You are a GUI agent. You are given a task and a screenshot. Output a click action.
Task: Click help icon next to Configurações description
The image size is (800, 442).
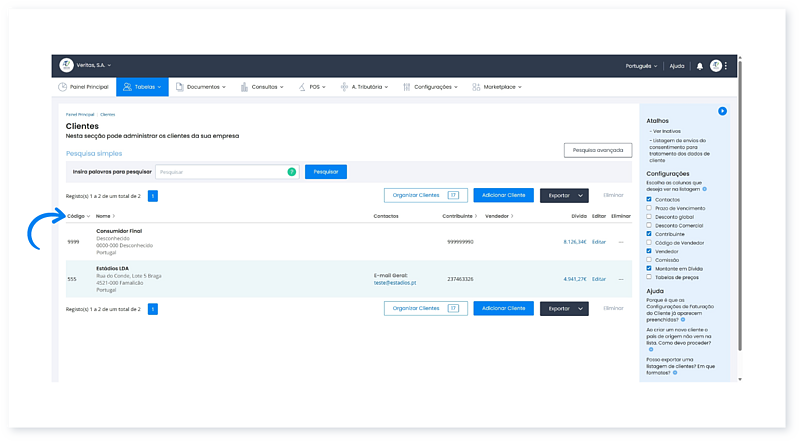pyautogui.click(x=704, y=188)
